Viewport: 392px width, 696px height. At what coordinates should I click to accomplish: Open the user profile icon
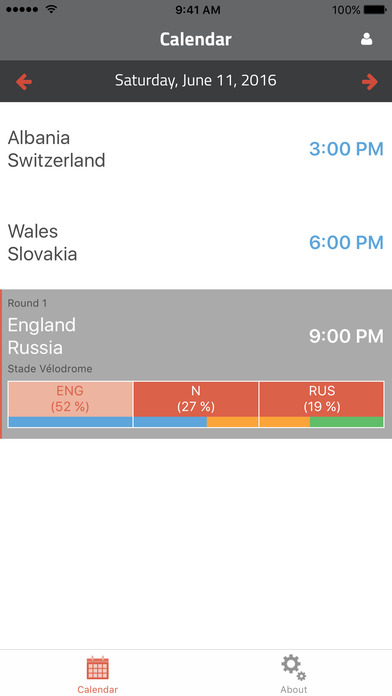tap(366, 39)
